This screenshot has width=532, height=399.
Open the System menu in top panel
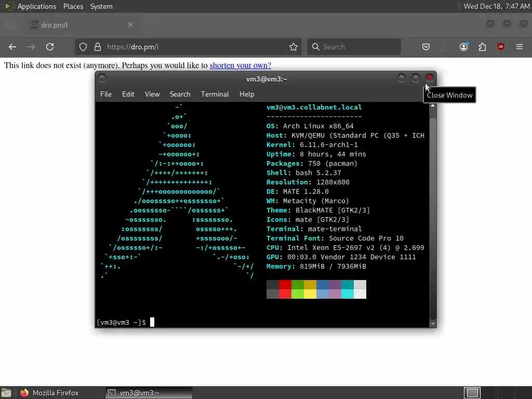click(101, 6)
